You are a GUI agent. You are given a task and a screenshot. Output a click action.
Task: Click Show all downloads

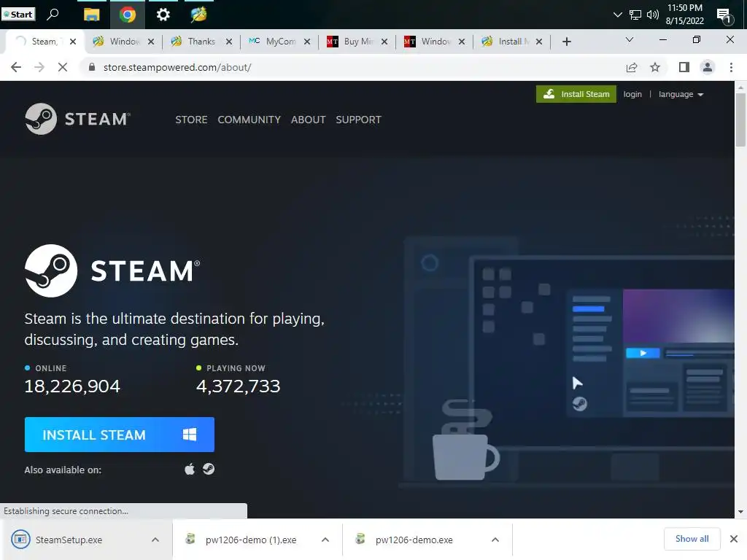692,539
